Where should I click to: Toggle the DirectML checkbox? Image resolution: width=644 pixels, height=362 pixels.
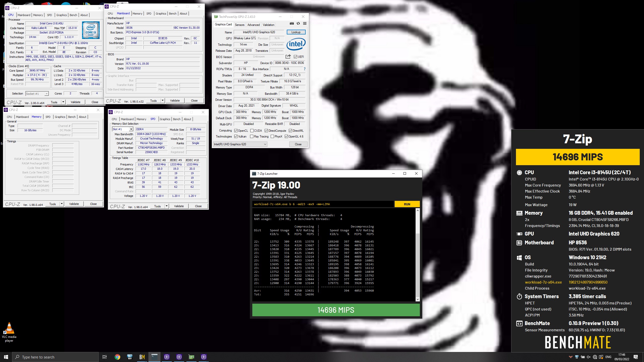pos(290,131)
